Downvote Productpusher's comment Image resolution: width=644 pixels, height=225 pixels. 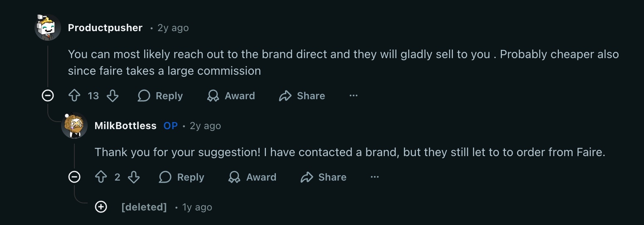(113, 96)
